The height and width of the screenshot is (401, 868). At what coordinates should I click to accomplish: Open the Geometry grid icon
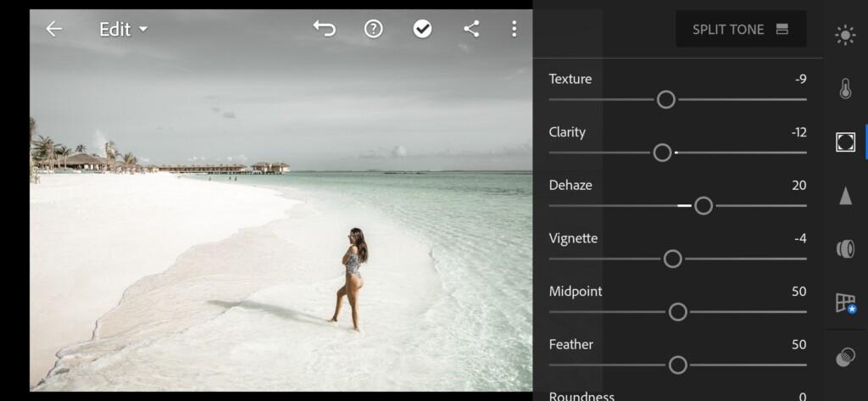(x=846, y=303)
